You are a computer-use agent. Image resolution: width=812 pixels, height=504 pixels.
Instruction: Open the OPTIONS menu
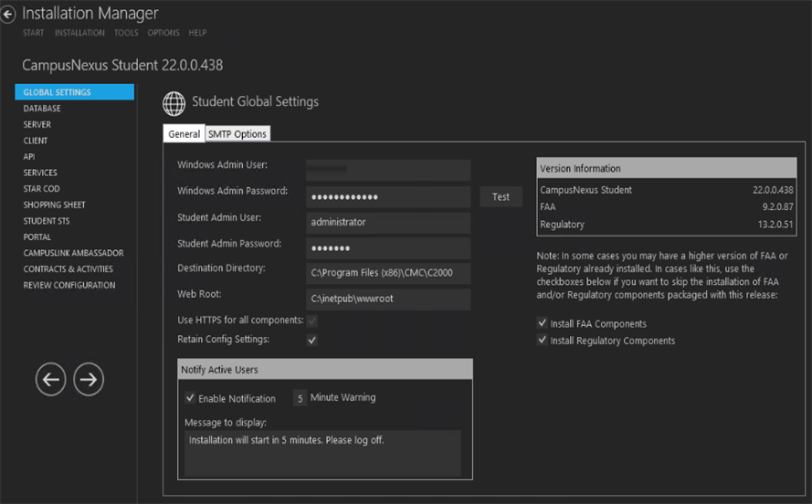(163, 33)
